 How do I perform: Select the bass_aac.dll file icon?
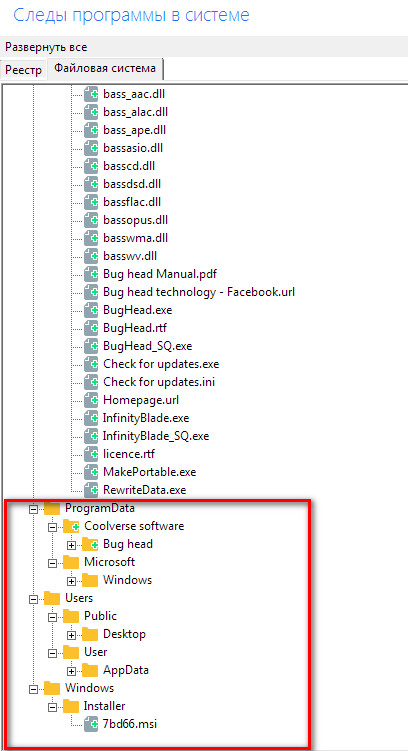point(91,94)
